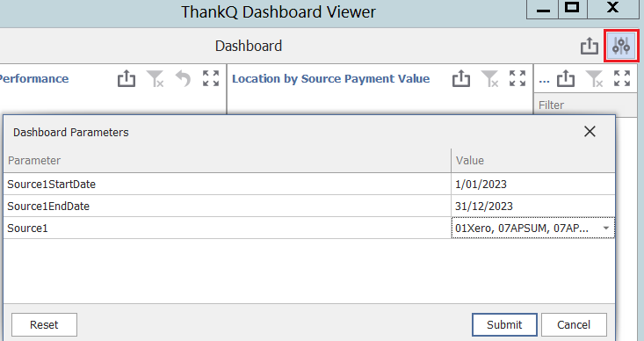Viewport: 644px width, 341px height.
Task: Click the Location by Source Payment Value title
Action: pos(330,78)
